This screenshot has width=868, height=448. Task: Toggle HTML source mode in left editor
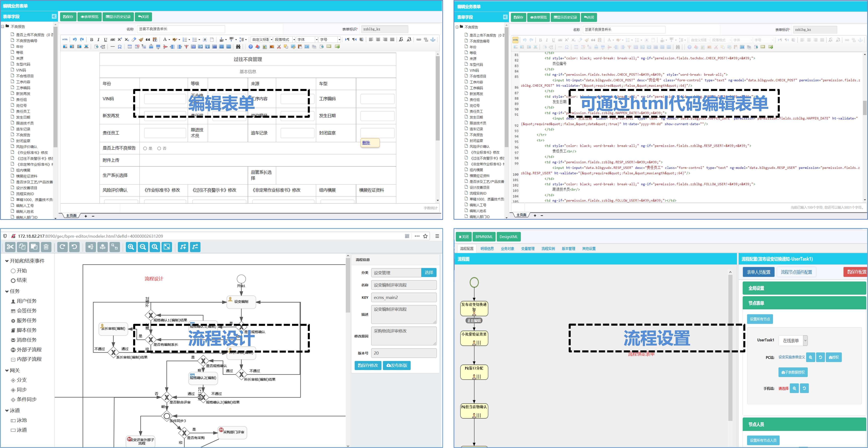[65, 39]
